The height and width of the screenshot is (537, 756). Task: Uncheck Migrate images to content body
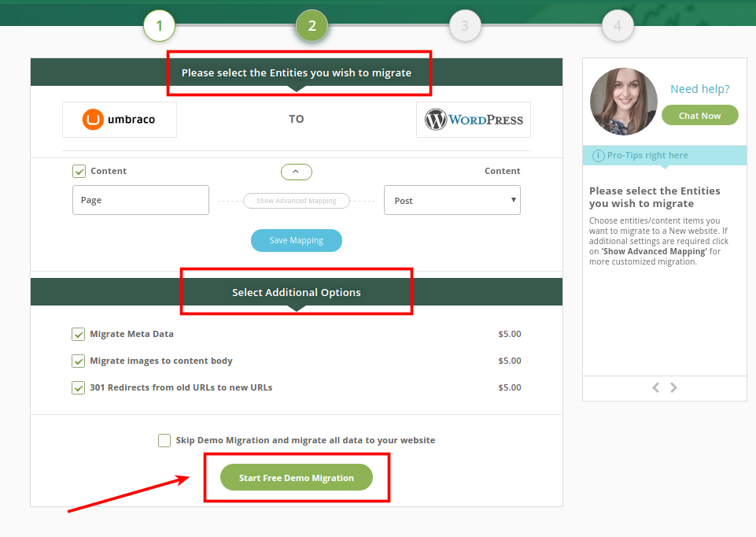click(x=78, y=361)
